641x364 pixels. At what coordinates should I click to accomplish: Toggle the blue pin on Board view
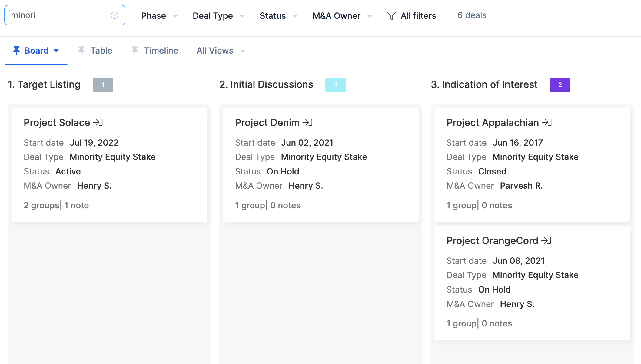[17, 50]
